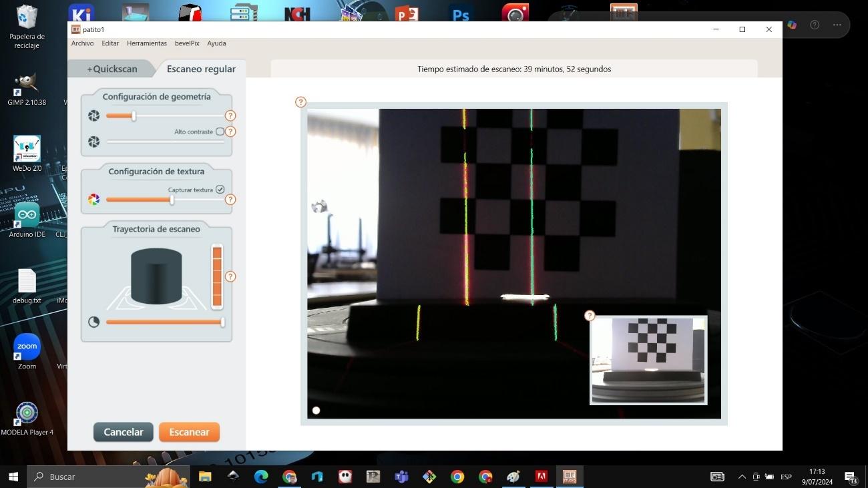
Task: Switch to the +Quickscan tab
Action: coord(112,69)
